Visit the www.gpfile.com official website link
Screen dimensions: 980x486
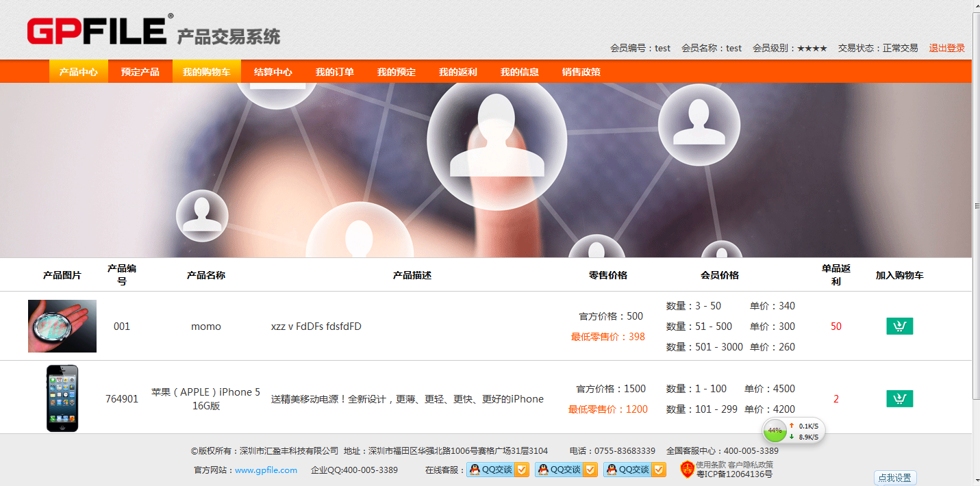coord(266,470)
